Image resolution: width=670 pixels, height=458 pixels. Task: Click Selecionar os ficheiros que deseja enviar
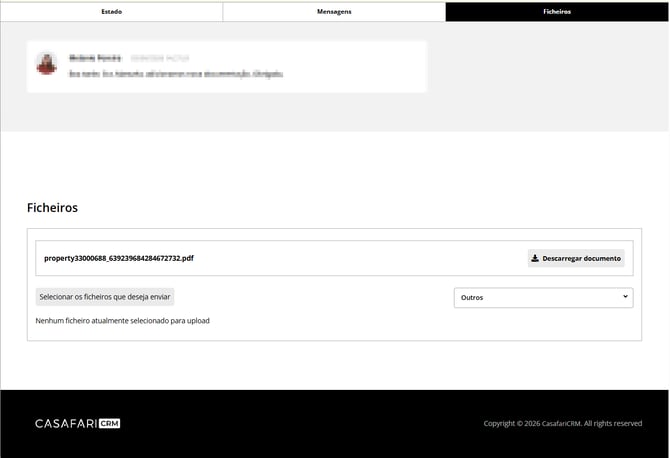click(105, 297)
